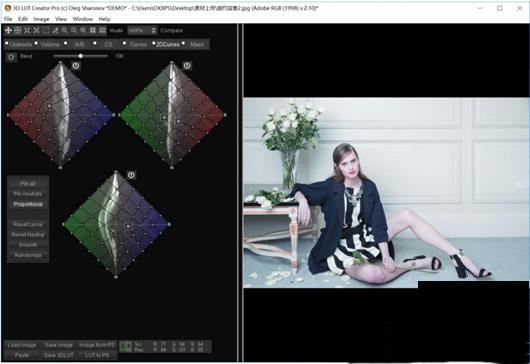Image resolution: width=530 pixels, height=364 pixels.
Task: Toggle power button of green-blue diamond
Action: (x=131, y=175)
